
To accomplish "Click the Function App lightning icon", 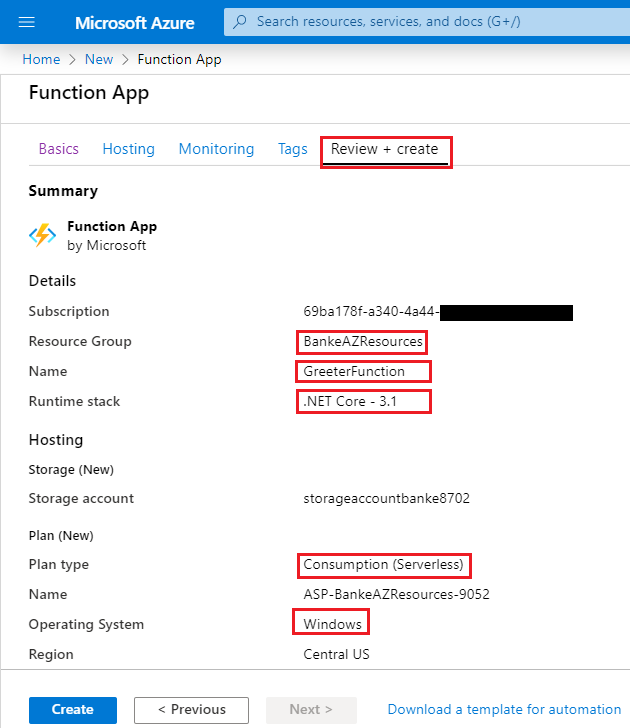I will [x=42, y=235].
